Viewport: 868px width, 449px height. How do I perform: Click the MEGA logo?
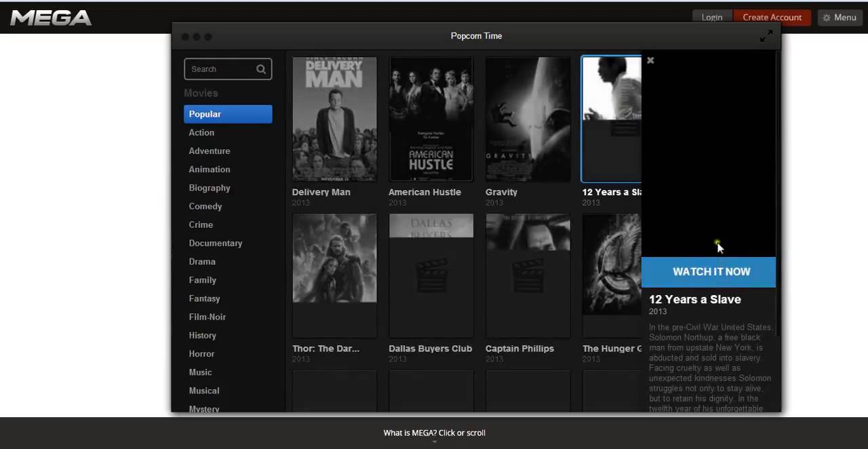(51, 18)
